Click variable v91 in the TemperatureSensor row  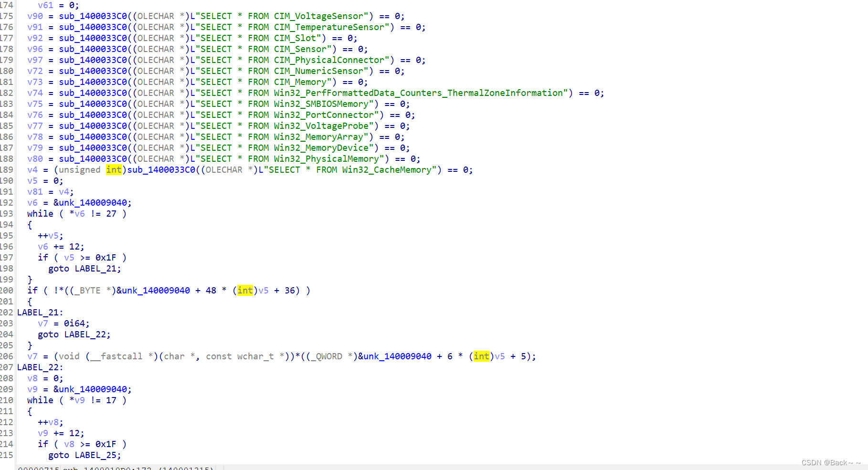click(x=35, y=27)
